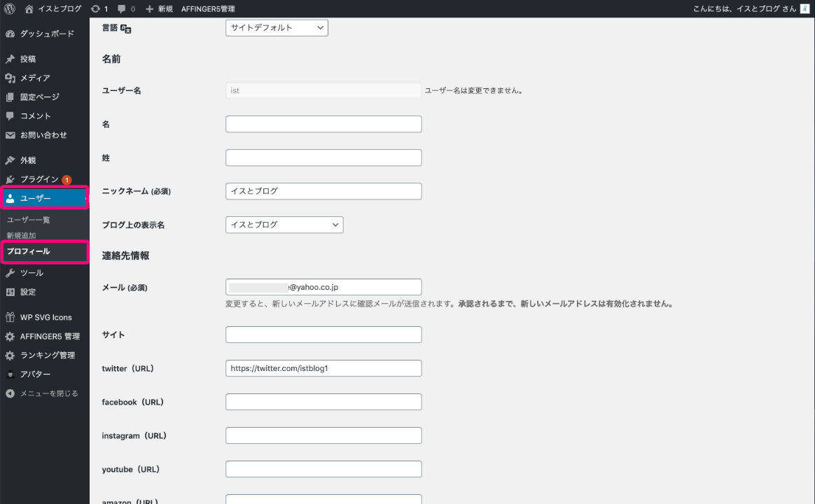Click the user avatar in top right
Image resolution: width=815 pixels, height=504 pixels.
point(804,8)
